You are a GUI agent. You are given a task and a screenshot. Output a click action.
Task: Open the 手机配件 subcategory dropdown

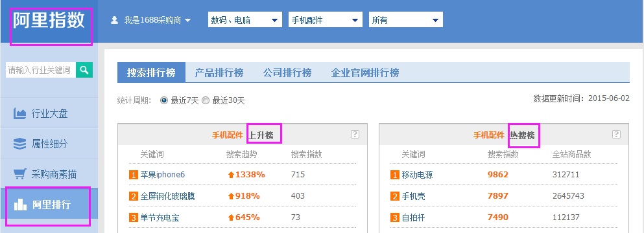pos(326,19)
